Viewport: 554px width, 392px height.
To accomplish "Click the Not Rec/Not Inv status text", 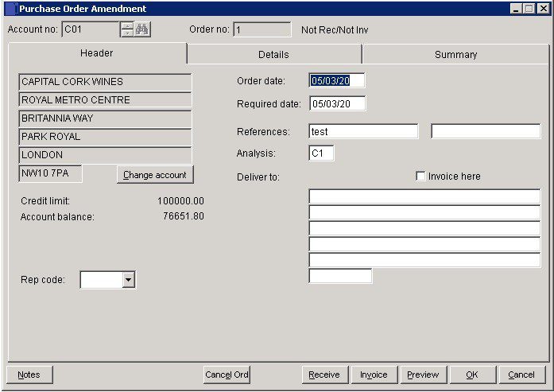I will 335,30.
